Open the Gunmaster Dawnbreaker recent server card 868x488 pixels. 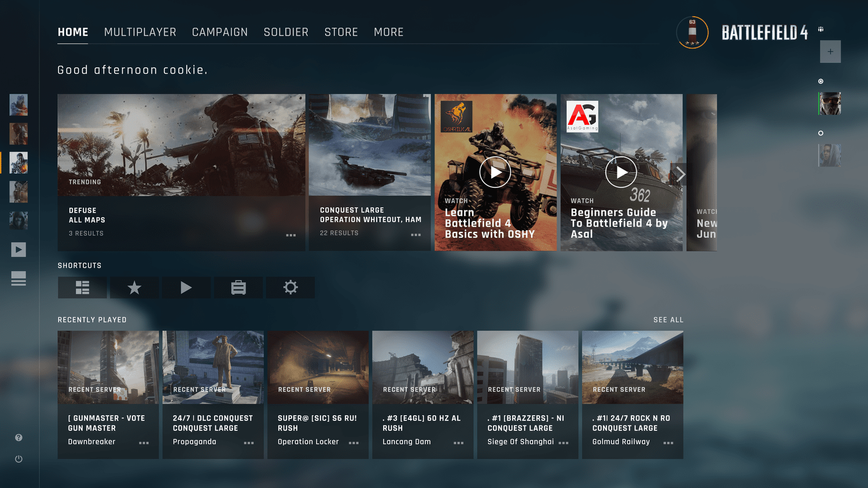pos(108,395)
